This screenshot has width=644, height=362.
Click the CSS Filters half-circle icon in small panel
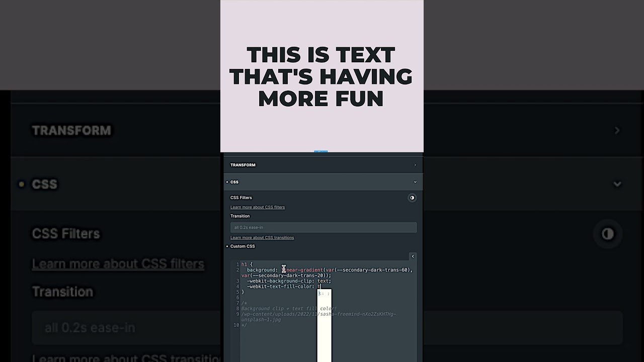click(412, 198)
